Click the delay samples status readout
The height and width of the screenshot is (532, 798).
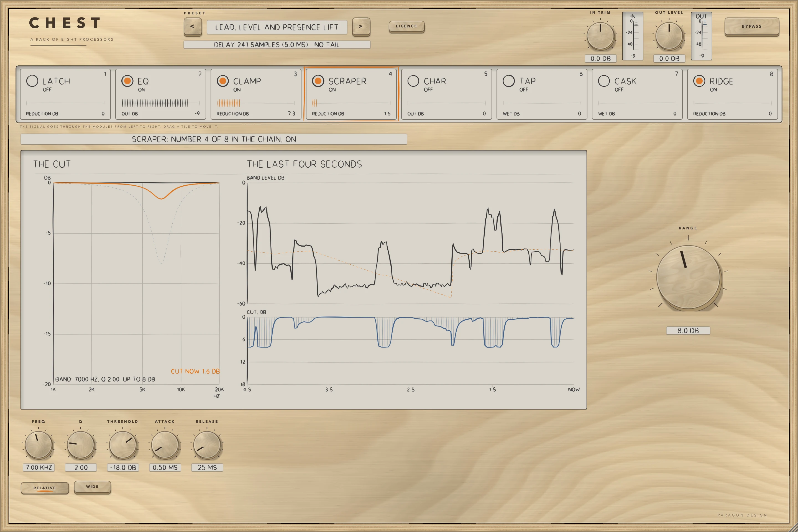[x=277, y=45]
